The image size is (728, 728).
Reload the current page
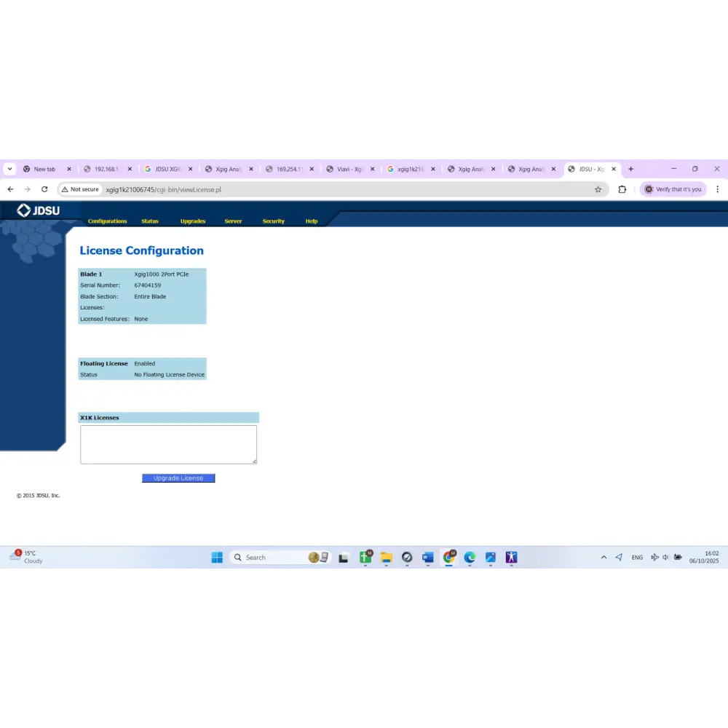coord(44,189)
